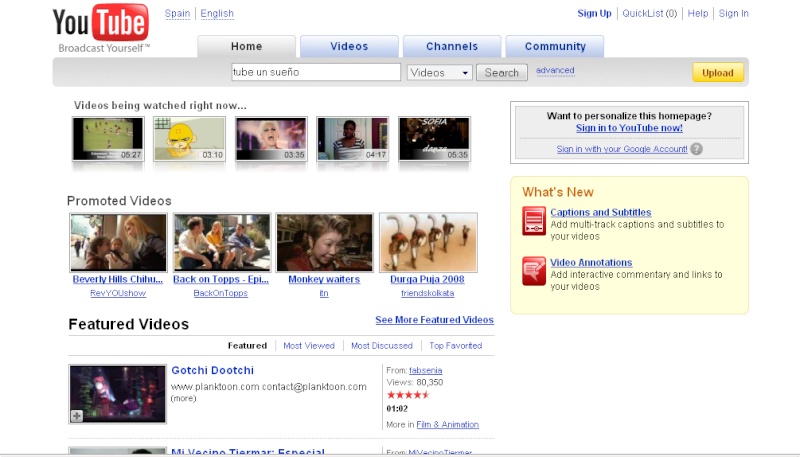
Task: Open the Videos search type dropdown
Action: [x=440, y=72]
